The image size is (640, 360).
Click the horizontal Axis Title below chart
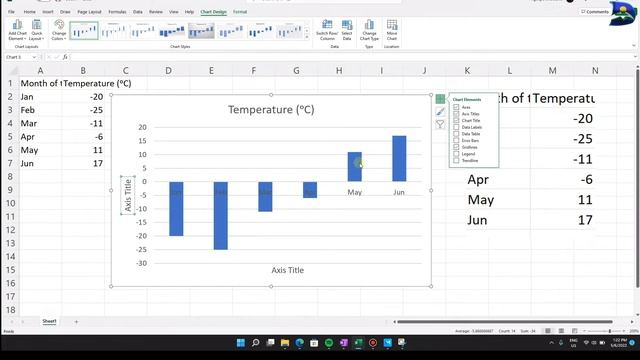click(287, 270)
